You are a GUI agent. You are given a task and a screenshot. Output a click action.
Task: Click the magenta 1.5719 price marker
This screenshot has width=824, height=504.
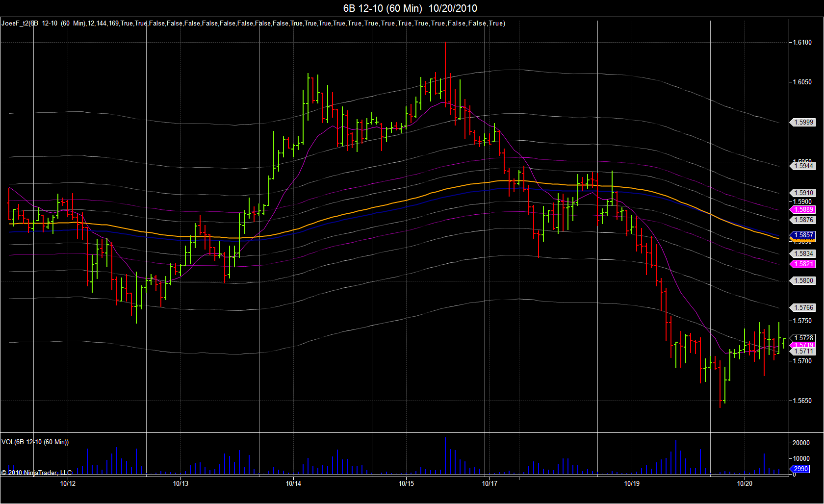coord(803,345)
